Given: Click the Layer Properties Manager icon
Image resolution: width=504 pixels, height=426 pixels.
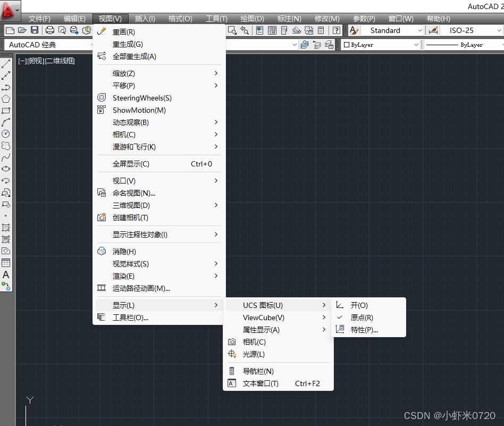Looking at the screenshot, I should [305, 45].
